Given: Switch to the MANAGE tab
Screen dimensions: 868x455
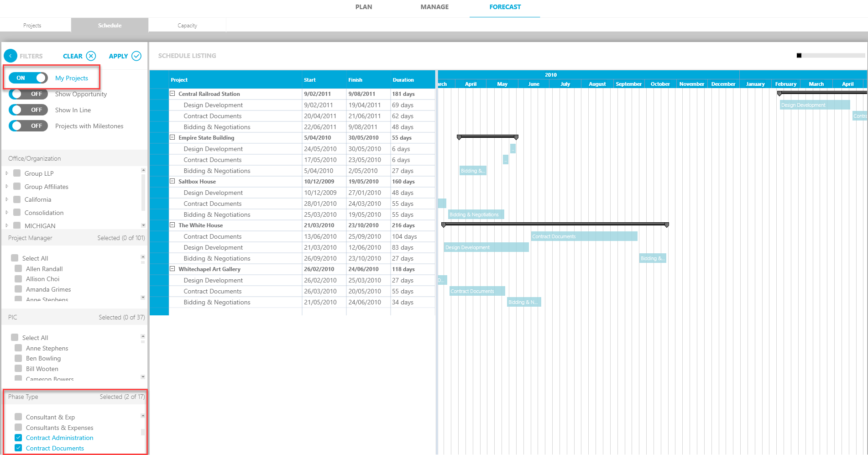Looking at the screenshot, I should pos(434,7).
